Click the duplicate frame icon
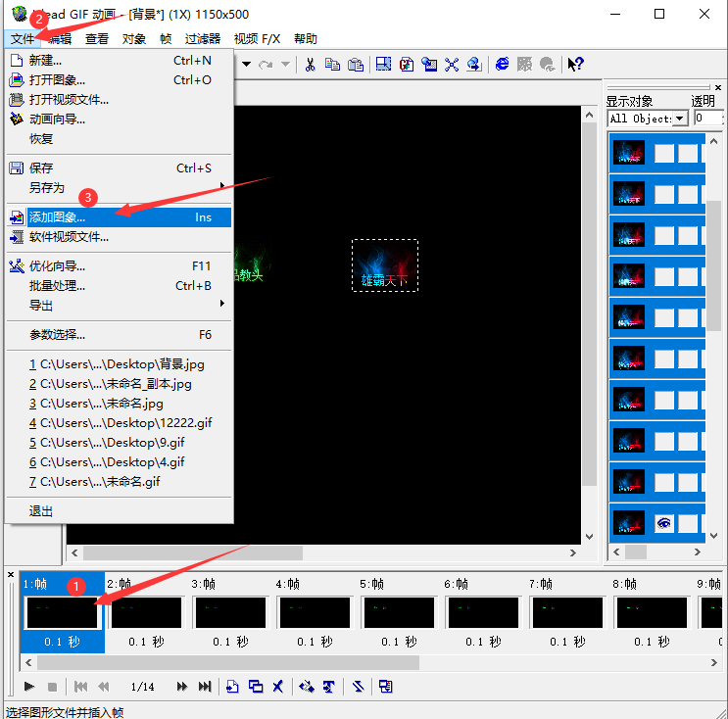Screen dimensions: 728x719 pos(256,686)
